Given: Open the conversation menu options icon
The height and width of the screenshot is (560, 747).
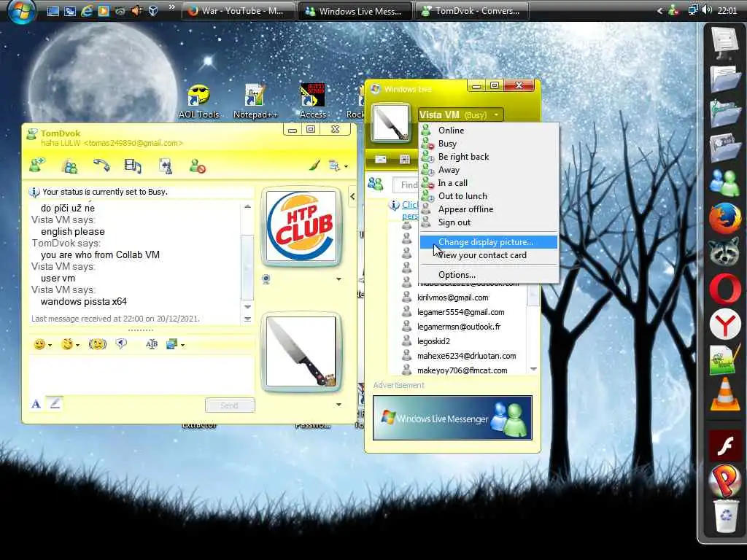Looking at the screenshot, I should [x=338, y=166].
